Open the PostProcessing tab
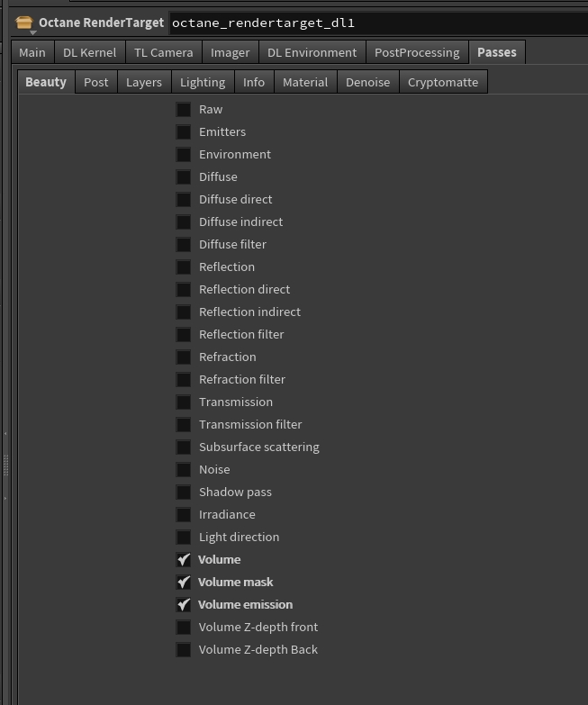 (417, 52)
